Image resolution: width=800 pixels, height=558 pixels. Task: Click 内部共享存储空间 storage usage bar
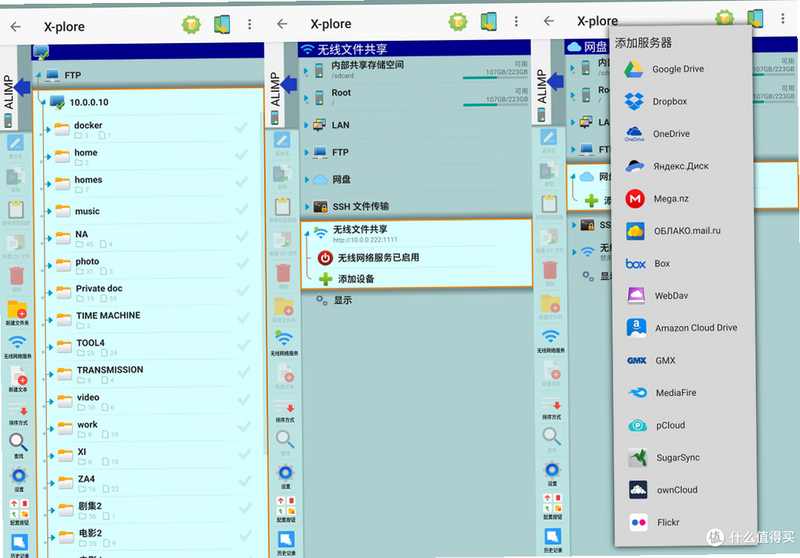click(x=495, y=78)
